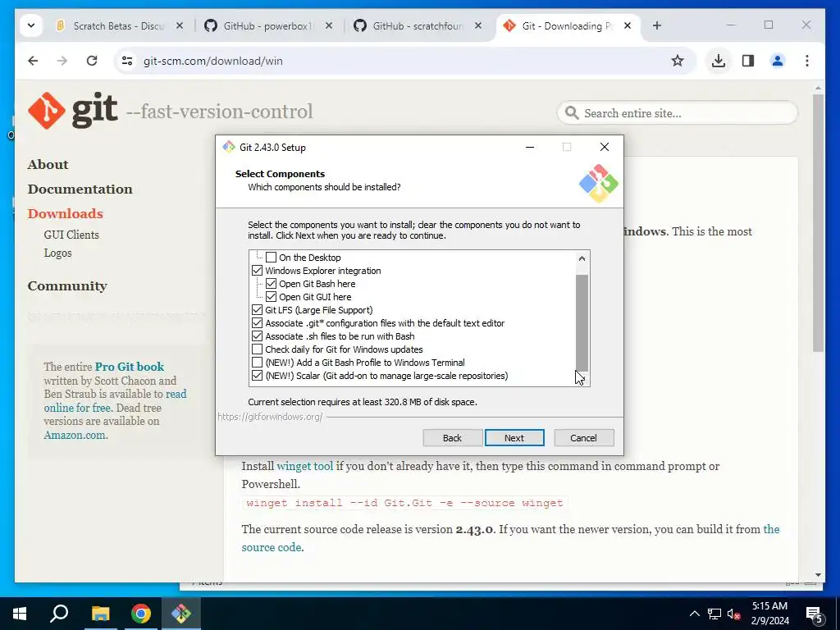Open the Chrome profile avatar icon
Screen dimensions: 840x630
click(778, 61)
